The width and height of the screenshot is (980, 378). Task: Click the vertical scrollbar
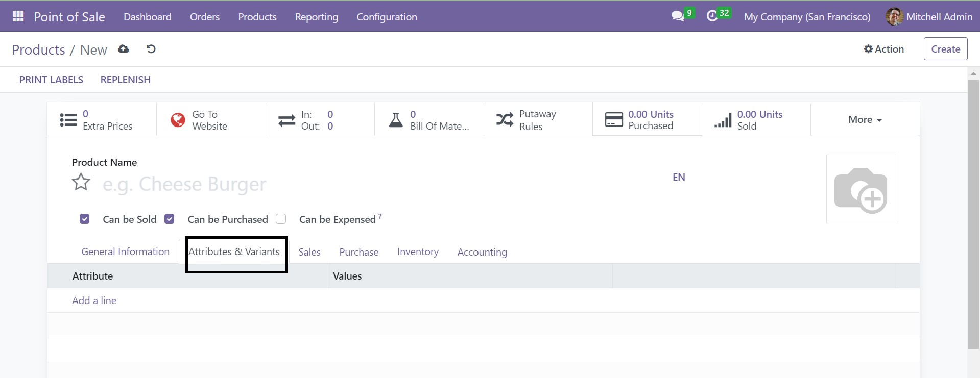point(973,214)
